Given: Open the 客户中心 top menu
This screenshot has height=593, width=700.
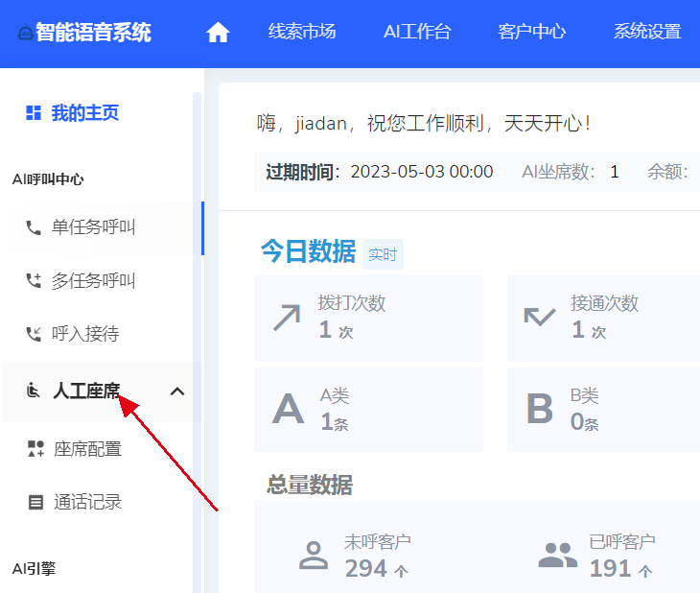Looking at the screenshot, I should pos(532,32).
